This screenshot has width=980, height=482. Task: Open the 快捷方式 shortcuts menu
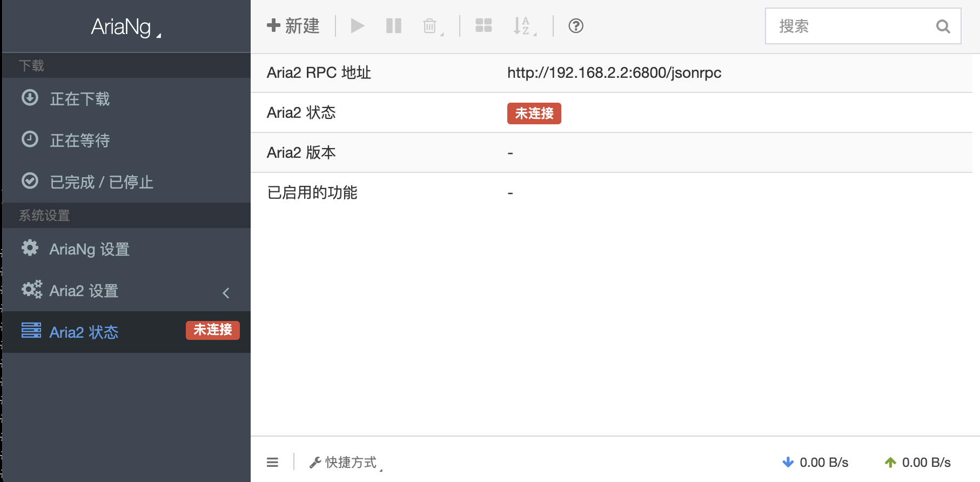pyautogui.click(x=346, y=463)
